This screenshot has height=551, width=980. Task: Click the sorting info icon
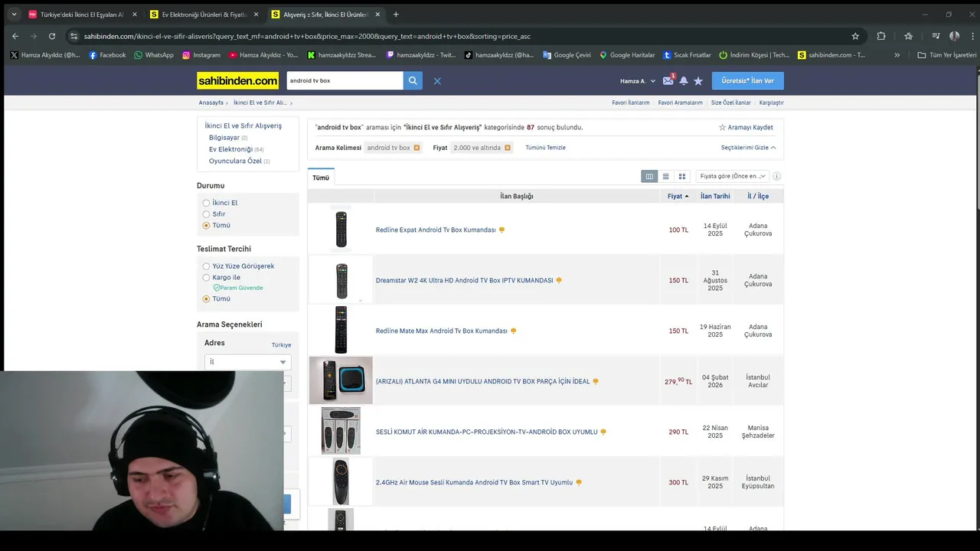pyautogui.click(x=776, y=176)
